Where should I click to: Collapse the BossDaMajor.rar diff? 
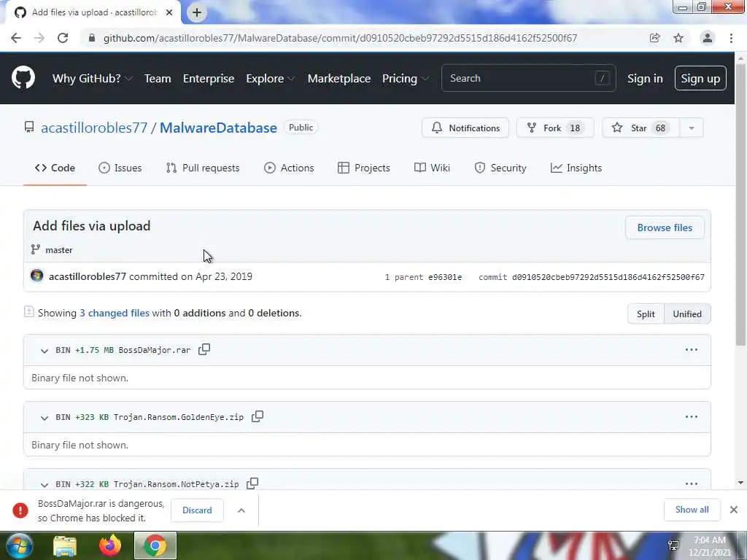pos(44,351)
